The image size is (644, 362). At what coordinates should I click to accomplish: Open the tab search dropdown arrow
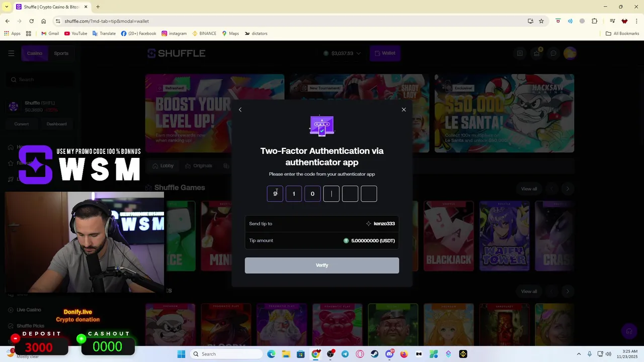pos(7,7)
